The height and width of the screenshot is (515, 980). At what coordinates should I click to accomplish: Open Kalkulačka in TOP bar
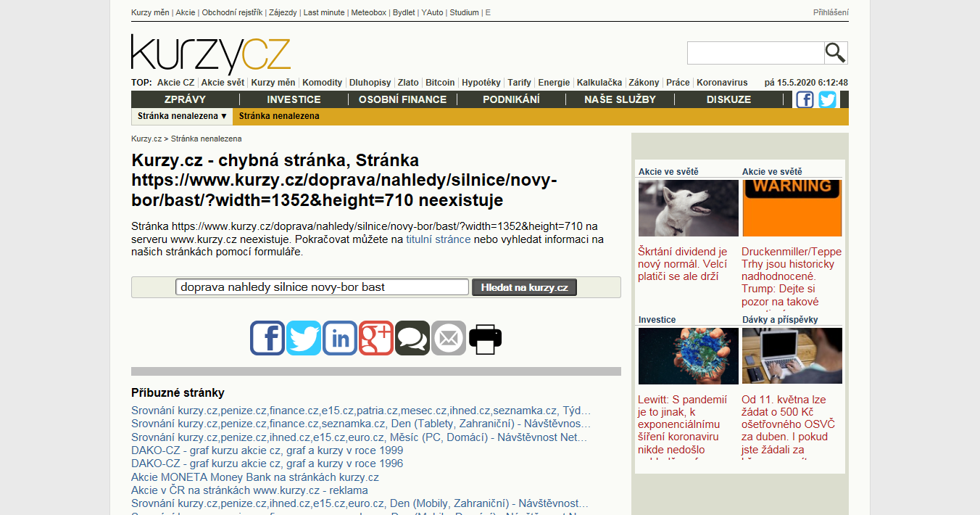tap(599, 83)
